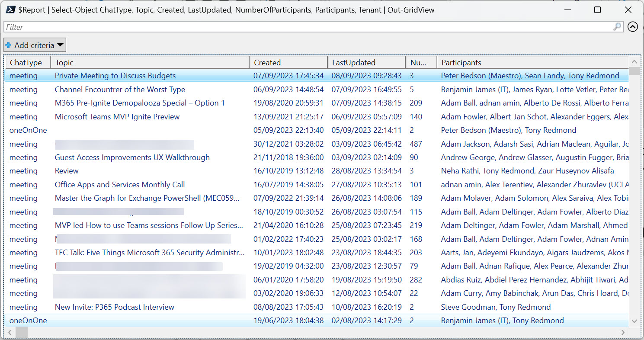Select M365 Pre-Ignite Demopalooza Special row
Viewport: 644px width, 340px height.
coord(317,103)
